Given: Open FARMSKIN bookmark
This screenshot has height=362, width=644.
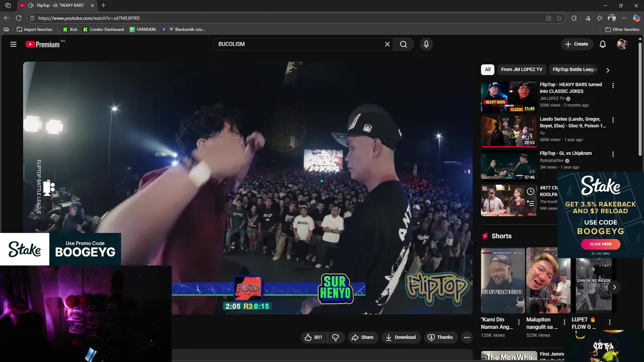Looking at the screenshot, I should pos(142,30).
